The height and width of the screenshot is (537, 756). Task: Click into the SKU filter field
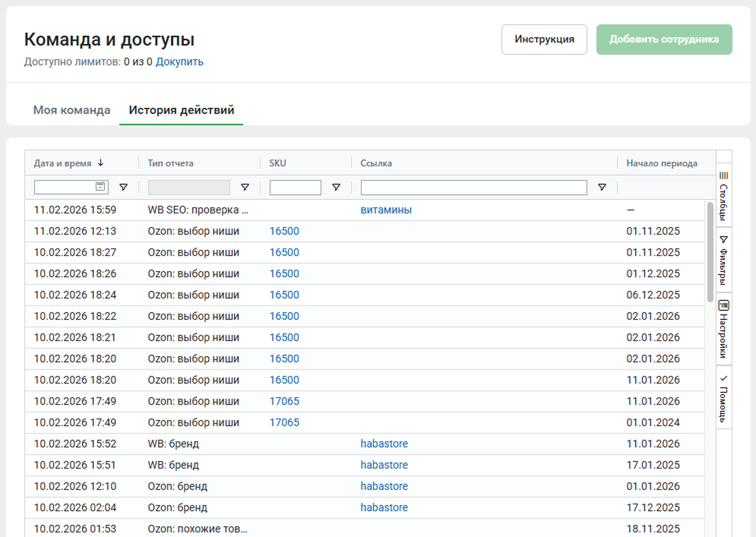point(295,188)
